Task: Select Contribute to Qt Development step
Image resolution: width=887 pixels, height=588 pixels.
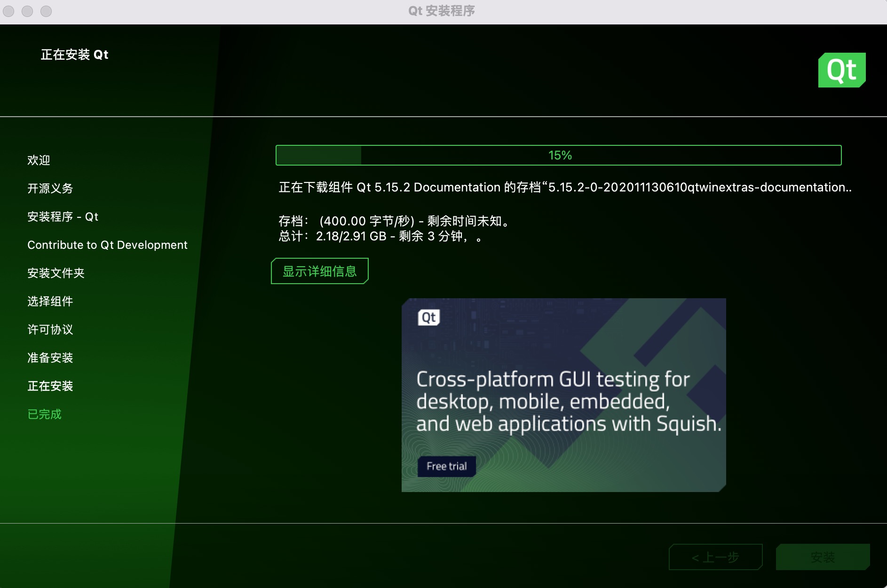Action: click(107, 245)
